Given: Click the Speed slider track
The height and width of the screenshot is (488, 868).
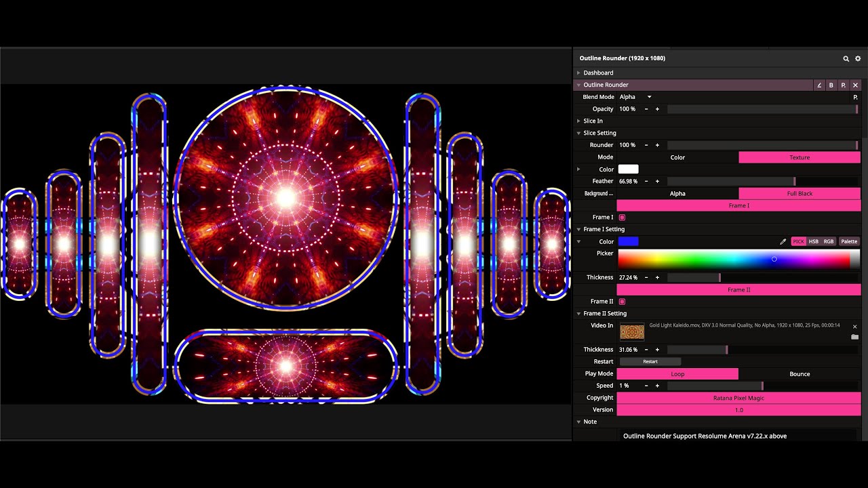Looking at the screenshot, I should click(763, 386).
